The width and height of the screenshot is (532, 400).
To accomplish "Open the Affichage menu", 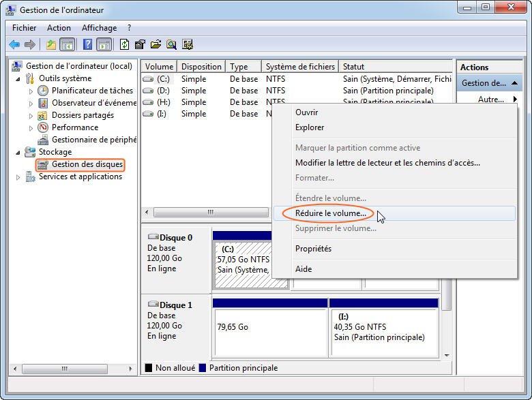I will (x=99, y=28).
